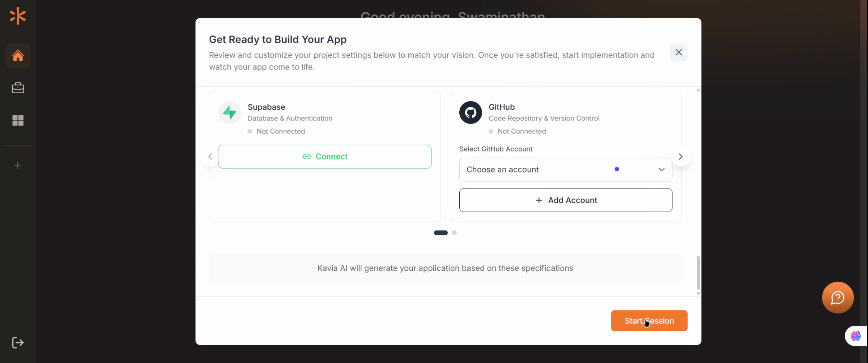Click the Supabase lightning logo

pyautogui.click(x=230, y=112)
